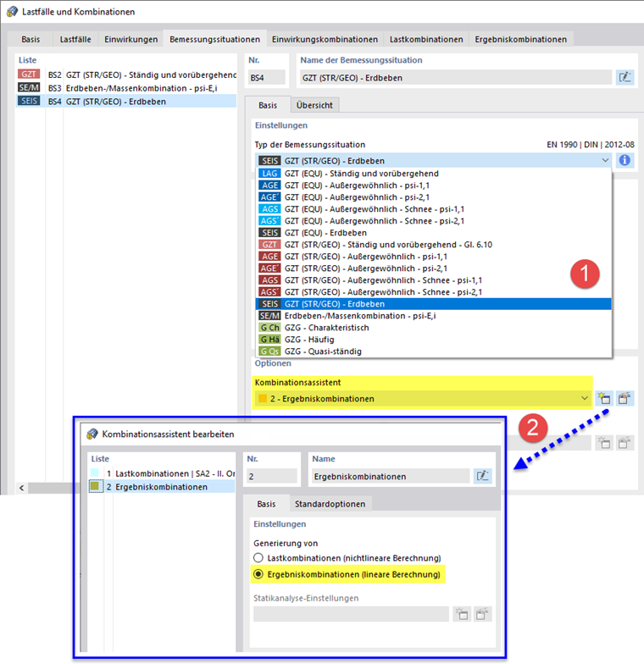Create new Kombinationsassistent icon
Viewport: 644px width, 664px height.
click(603, 398)
